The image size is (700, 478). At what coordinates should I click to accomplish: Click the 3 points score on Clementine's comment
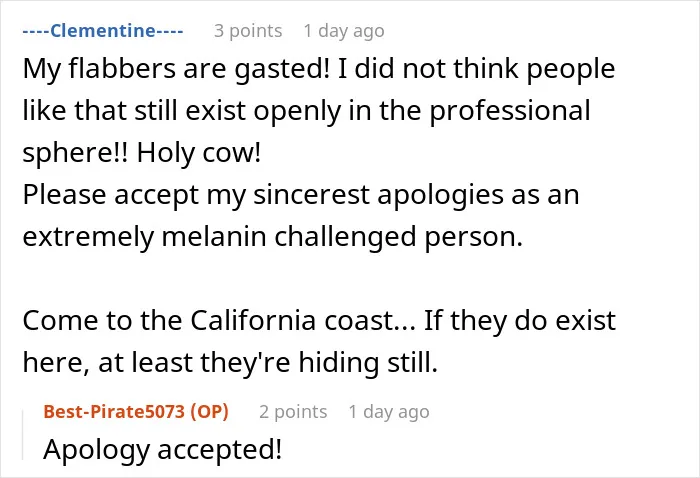pyautogui.click(x=248, y=31)
